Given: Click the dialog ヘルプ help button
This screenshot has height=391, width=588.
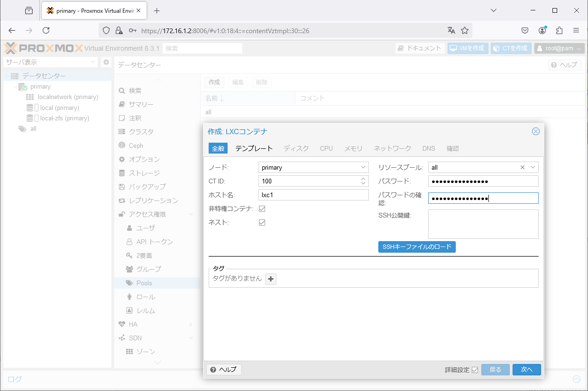Looking at the screenshot, I should (x=224, y=370).
